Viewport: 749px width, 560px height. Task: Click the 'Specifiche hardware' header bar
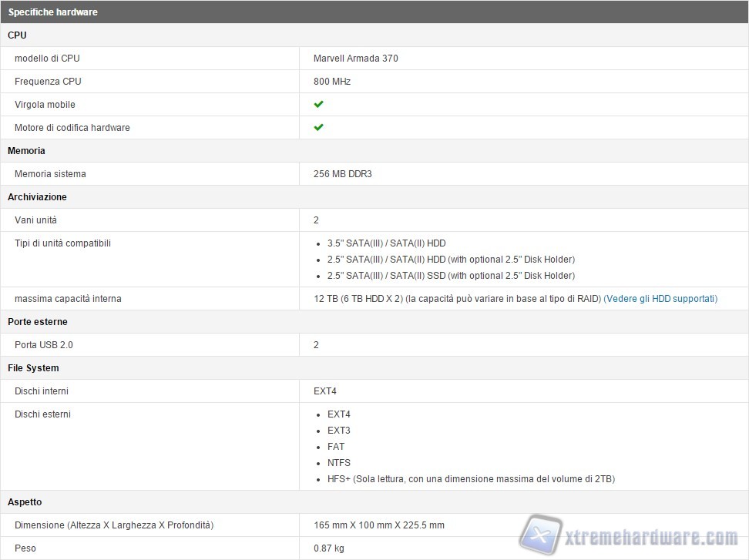[52, 12]
